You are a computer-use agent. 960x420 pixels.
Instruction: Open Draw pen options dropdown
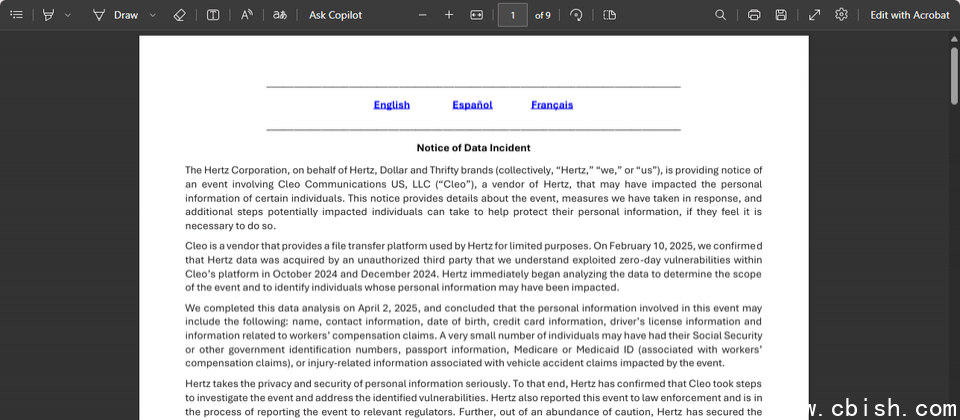tap(153, 15)
